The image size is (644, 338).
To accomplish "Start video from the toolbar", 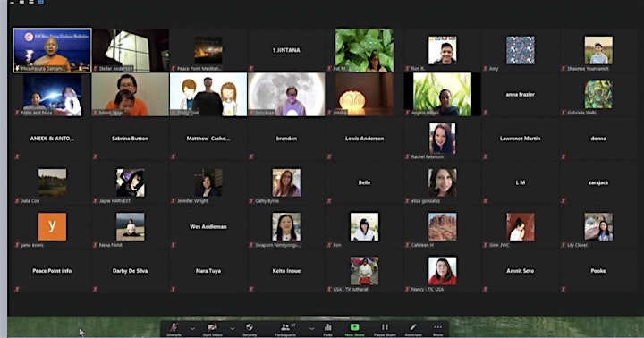I will coord(212,329).
